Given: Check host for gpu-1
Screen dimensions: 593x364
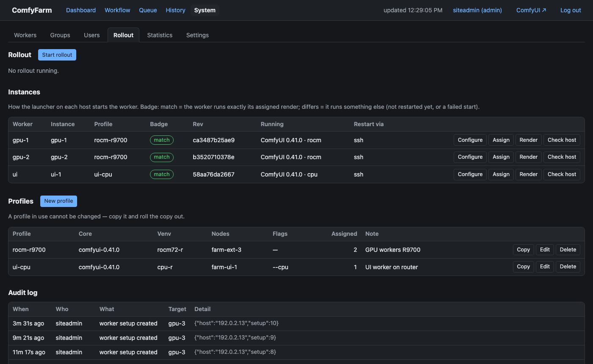Looking at the screenshot, I should point(562,140).
